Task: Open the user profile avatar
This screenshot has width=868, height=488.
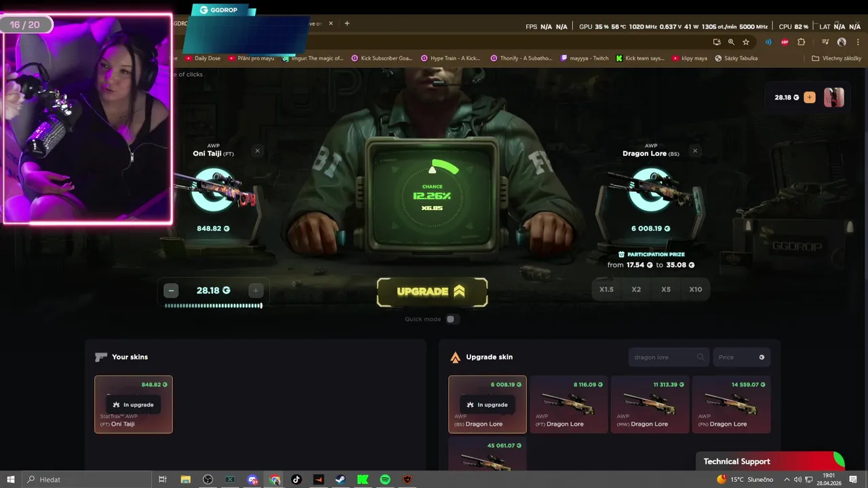Action: pyautogui.click(x=834, y=98)
